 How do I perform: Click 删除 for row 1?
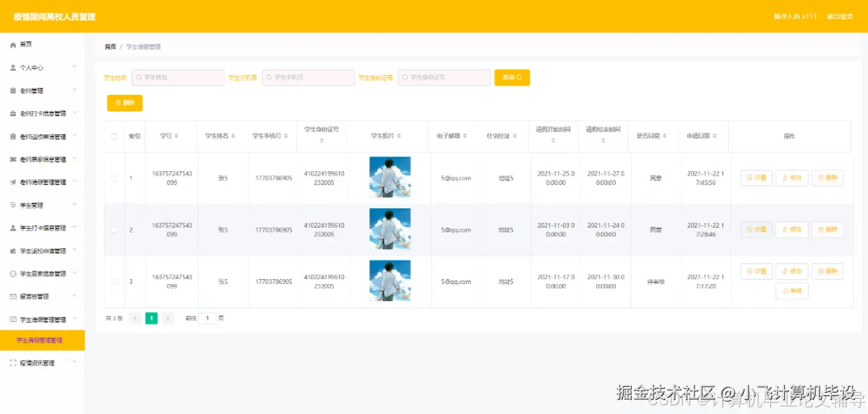(x=827, y=178)
